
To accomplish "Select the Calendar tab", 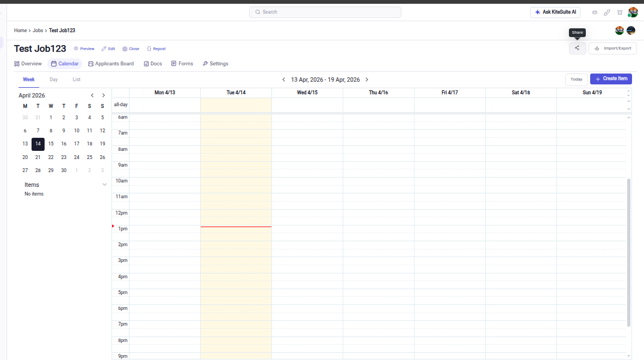I will [x=65, y=64].
